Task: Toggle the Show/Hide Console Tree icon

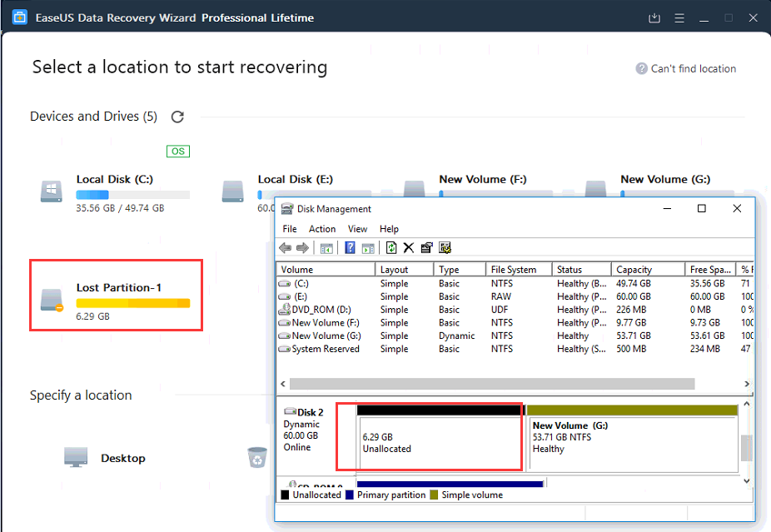Action: click(x=326, y=248)
